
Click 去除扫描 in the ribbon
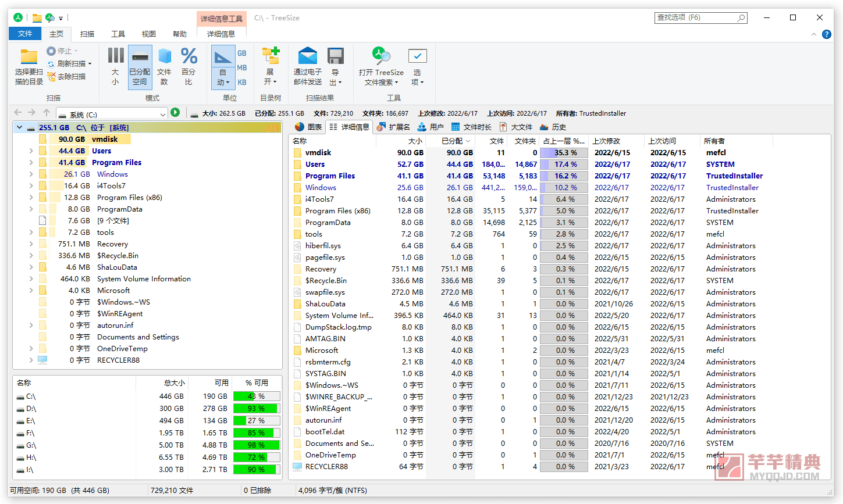(x=66, y=76)
